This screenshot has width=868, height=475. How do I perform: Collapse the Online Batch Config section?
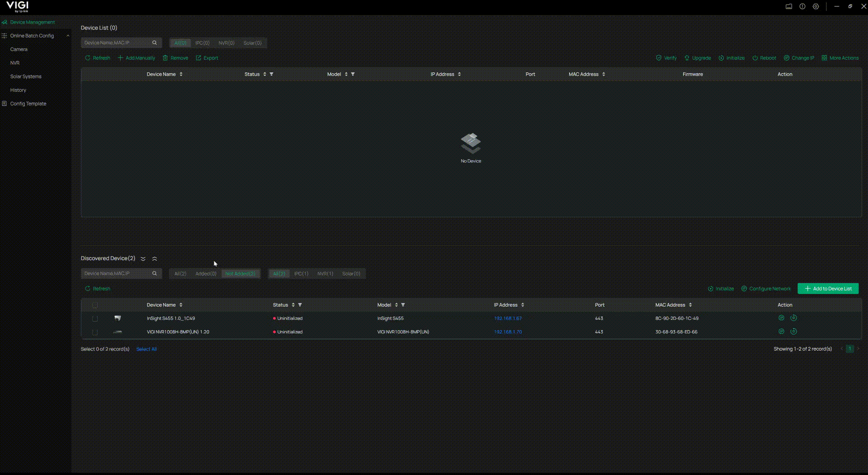(x=68, y=35)
